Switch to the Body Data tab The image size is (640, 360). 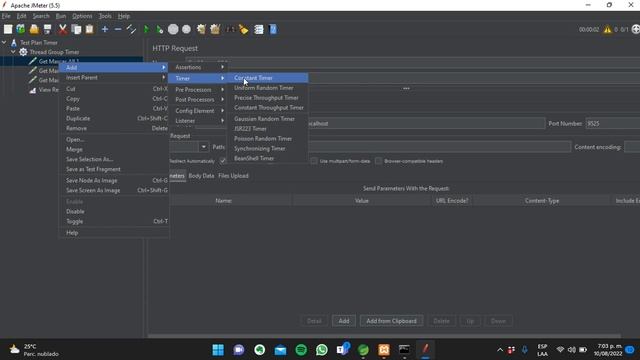pyautogui.click(x=201, y=176)
